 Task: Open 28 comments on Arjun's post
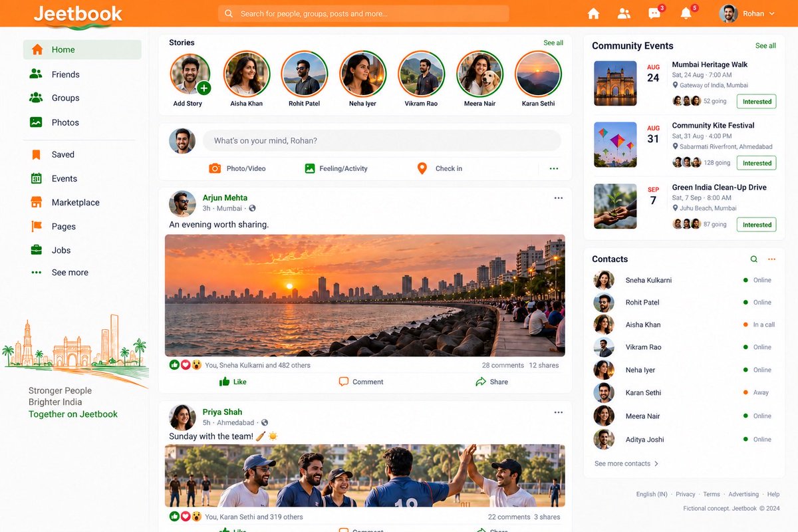pos(503,365)
